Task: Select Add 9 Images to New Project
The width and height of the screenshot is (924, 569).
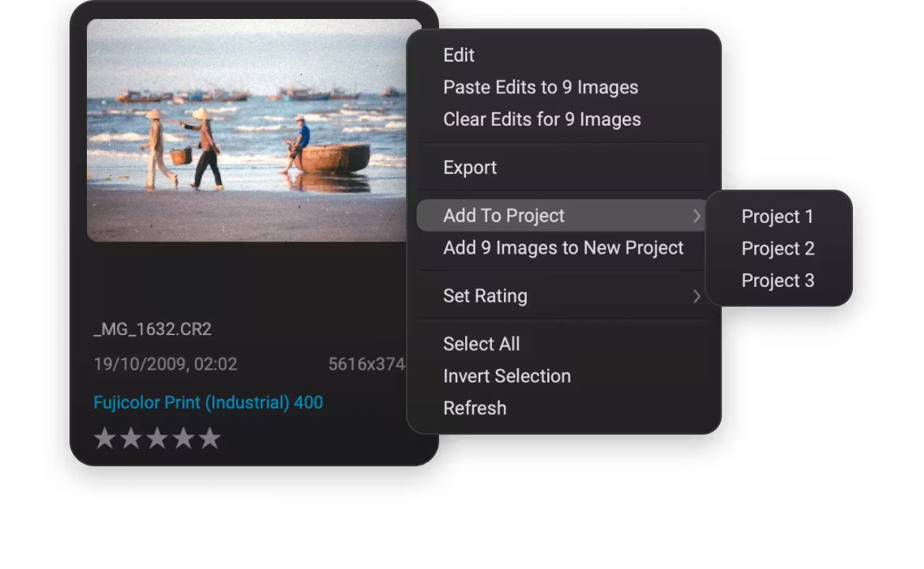Action: point(563,248)
